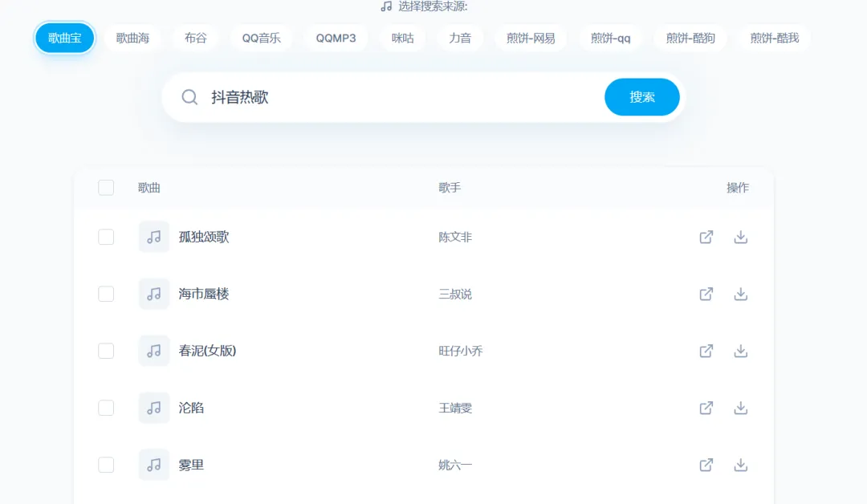Click artist name 陈文非
This screenshot has width=867, height=504.
[x=455, y=237]
